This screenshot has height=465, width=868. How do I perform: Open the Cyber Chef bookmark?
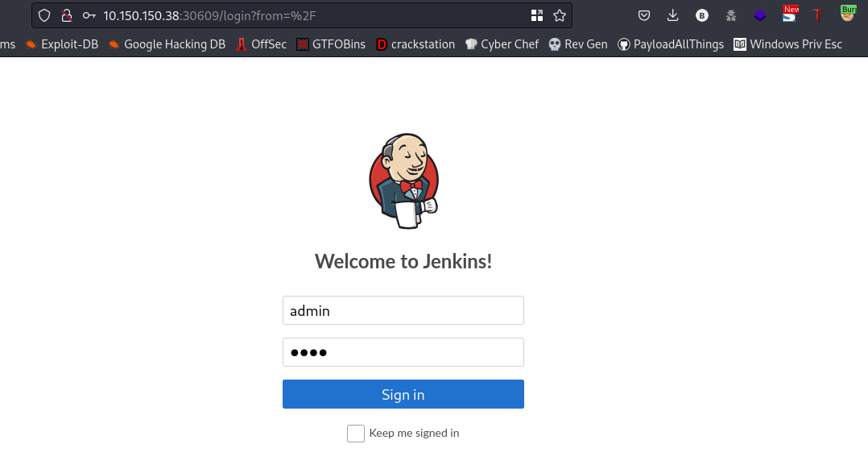coord(502,44)
